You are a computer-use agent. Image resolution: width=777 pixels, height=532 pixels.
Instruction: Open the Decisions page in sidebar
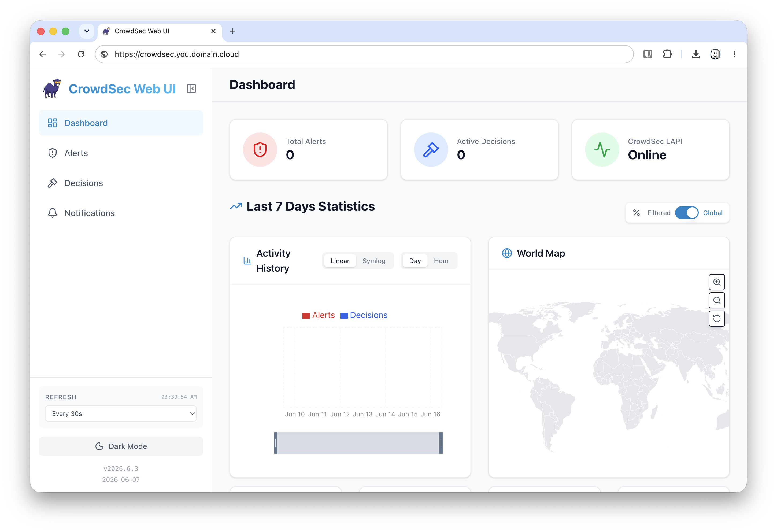point(121,183)
